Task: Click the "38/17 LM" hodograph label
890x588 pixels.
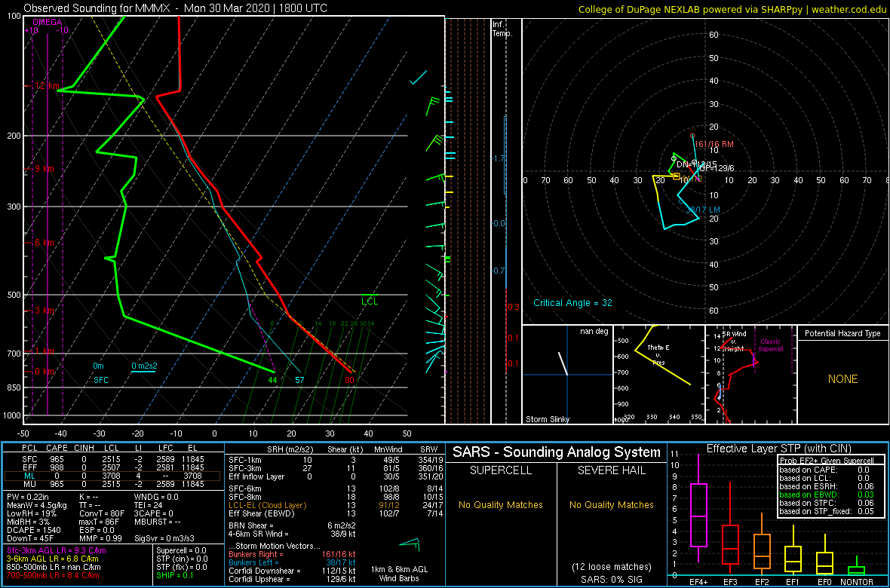Action: (703, 210)
